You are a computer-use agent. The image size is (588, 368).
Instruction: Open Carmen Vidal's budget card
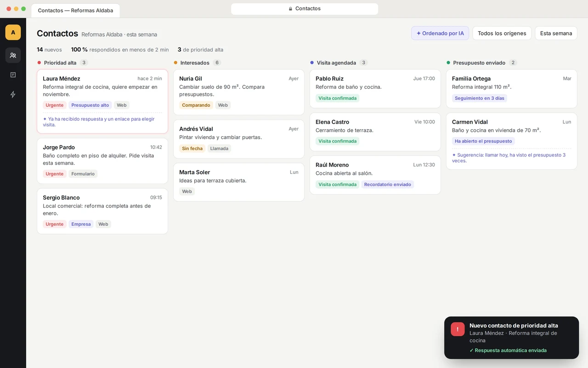point(512,141)
